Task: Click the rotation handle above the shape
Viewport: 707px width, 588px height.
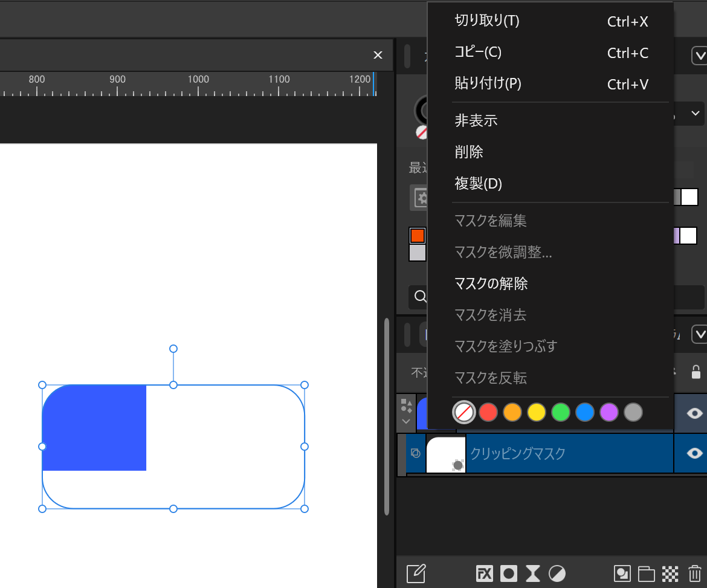Action: click(173, 349)
